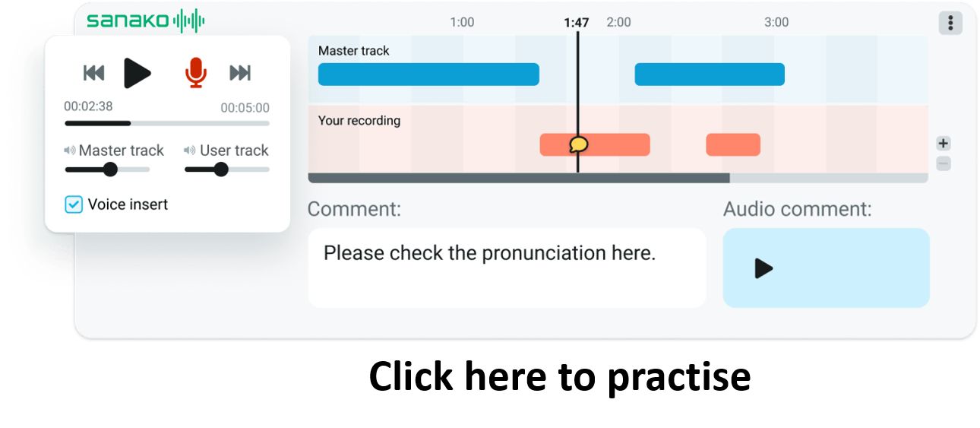The height and width of the screenshot is (428, 980).
Task: Play the audio comment
Action: pyautogui.click(x=763, y=268)
